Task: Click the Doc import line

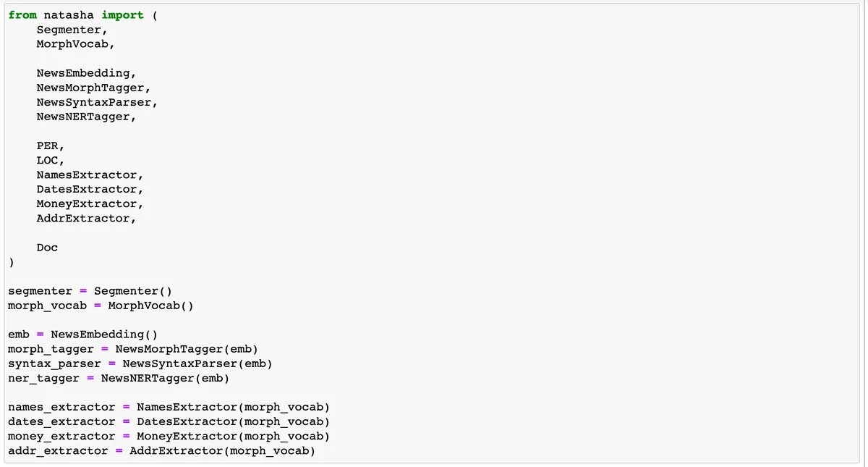Action: (x=47, y=247)
